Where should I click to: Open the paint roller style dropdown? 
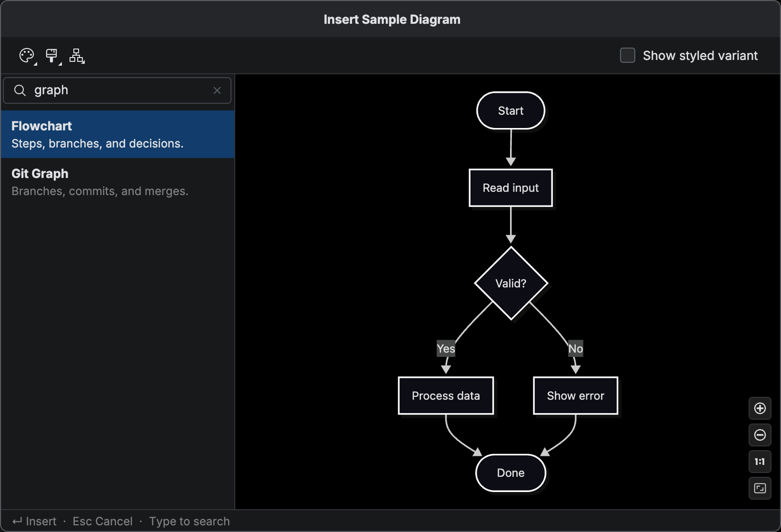52,56
